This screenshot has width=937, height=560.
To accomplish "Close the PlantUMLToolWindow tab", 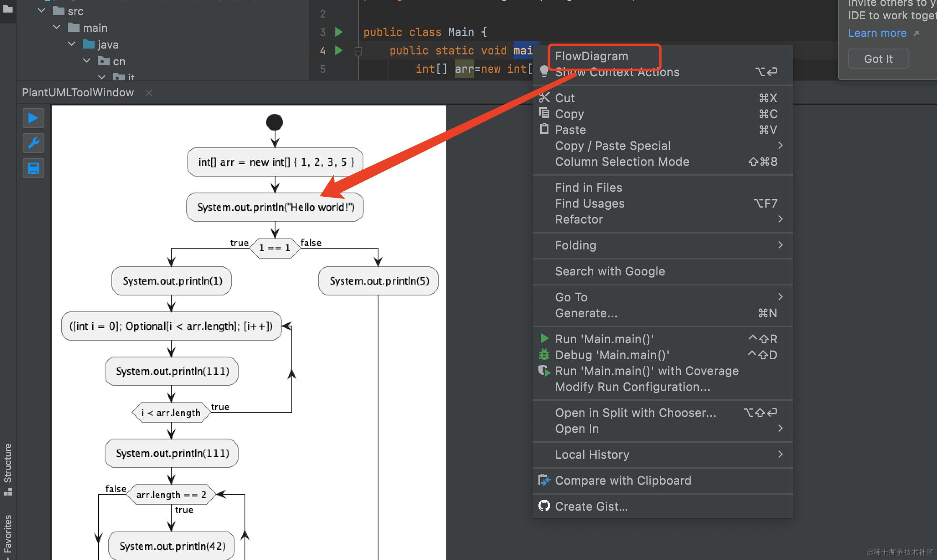I will click(x=149, y=92).
